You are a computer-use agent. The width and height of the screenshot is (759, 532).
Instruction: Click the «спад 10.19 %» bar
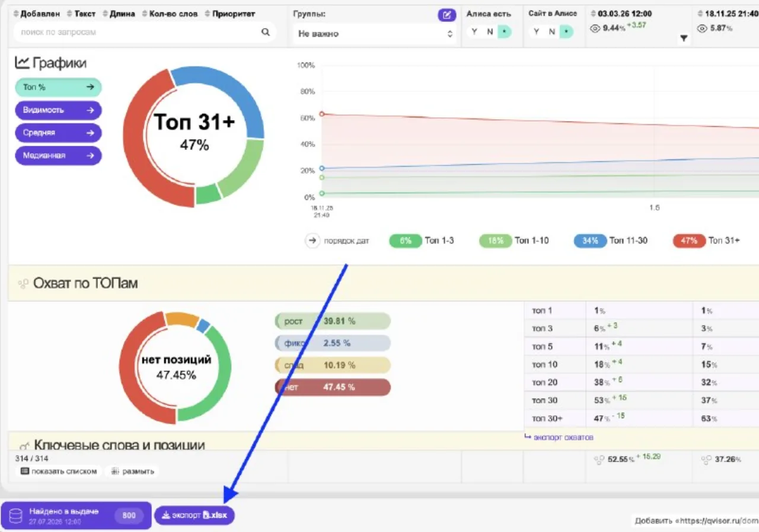(x=333, y=366)
